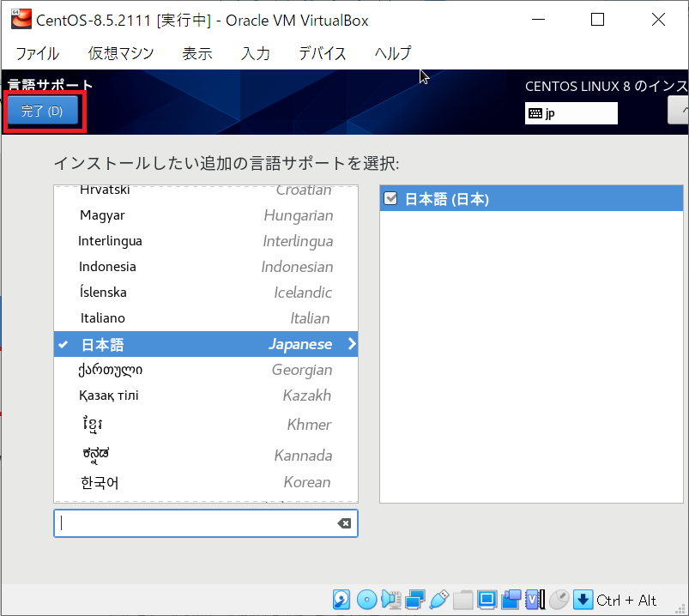Select the Khmer language row
Screen dimensions: 689x616
206,425
